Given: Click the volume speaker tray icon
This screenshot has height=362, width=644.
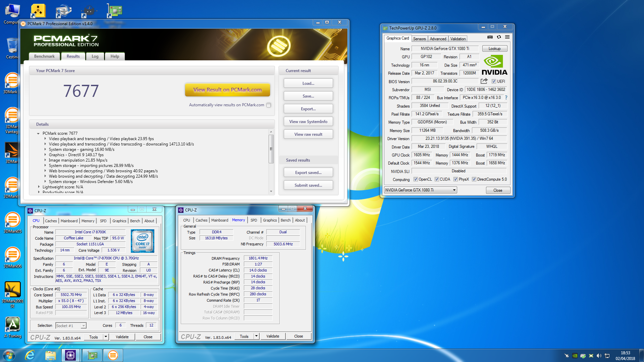Looking at the screenshot, I should (599, 356).
